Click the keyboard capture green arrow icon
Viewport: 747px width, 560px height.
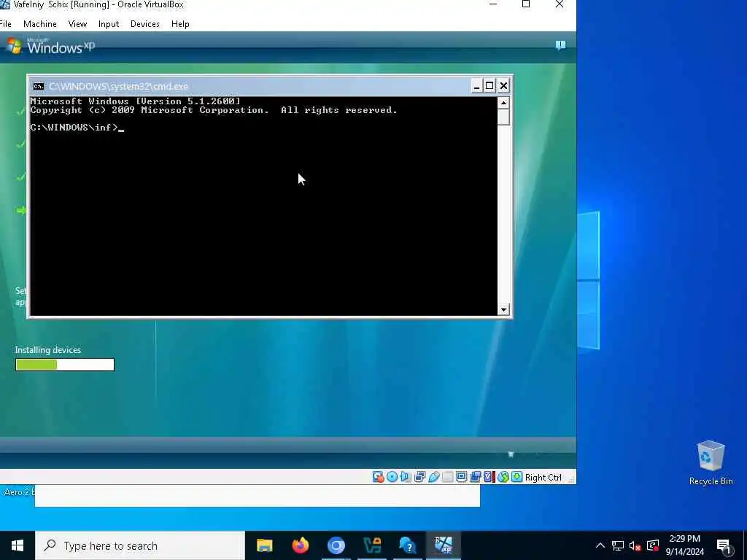pyautogui.click(x=517, y=477)
